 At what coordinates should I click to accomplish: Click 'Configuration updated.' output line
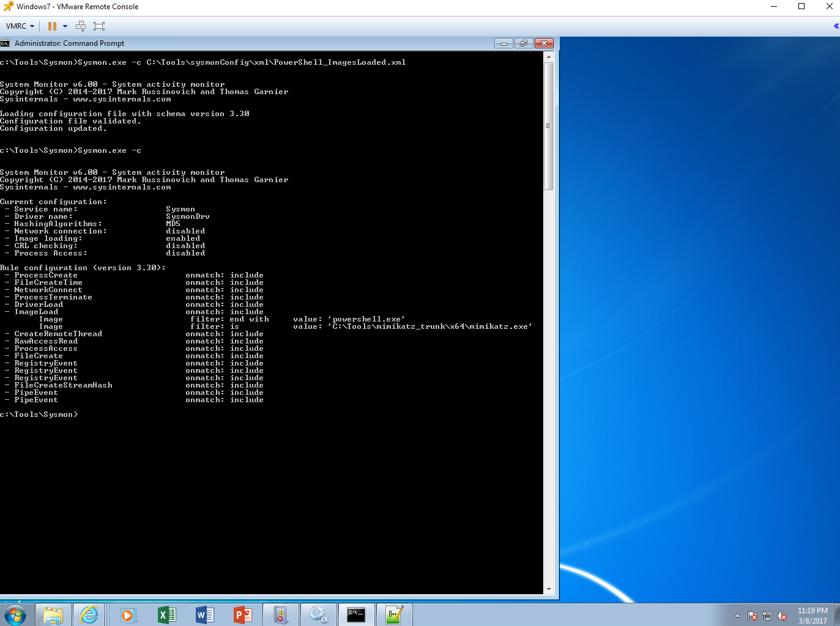tap(53, 128)
